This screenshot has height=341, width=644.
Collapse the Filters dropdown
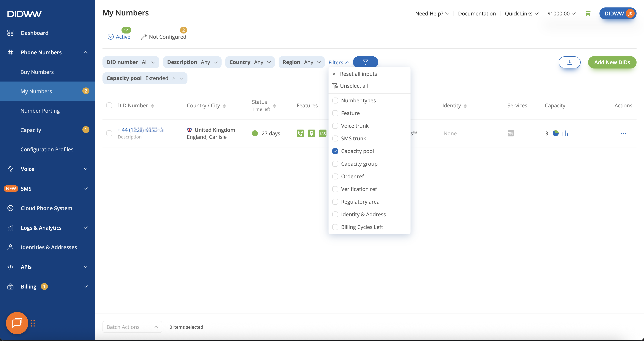point(339,62)
